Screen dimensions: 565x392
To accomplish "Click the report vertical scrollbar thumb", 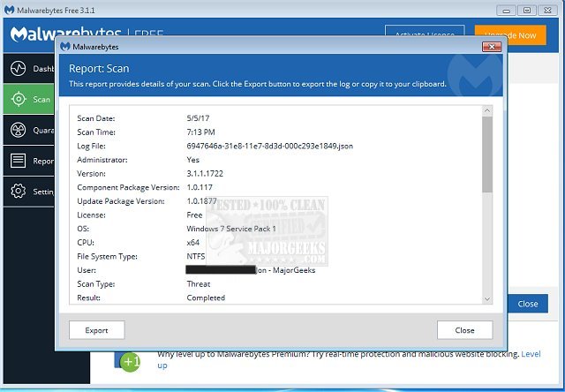I will [487, 155].
